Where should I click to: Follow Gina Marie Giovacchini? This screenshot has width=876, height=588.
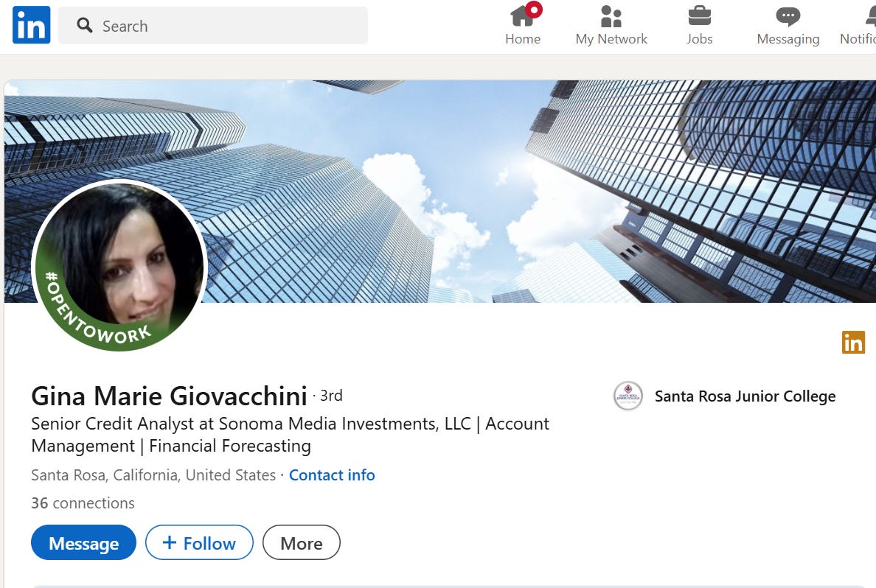click(x=199, y=543)
